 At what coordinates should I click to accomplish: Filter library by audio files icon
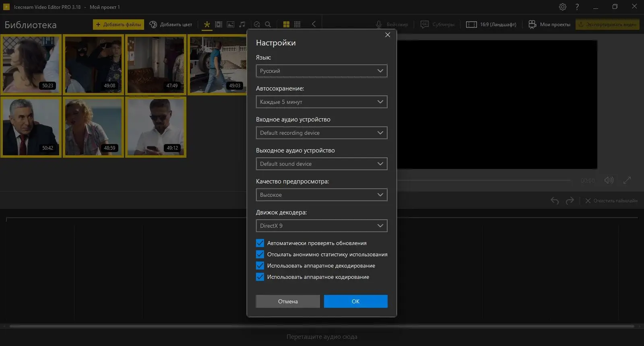click(x=242, y=25)
